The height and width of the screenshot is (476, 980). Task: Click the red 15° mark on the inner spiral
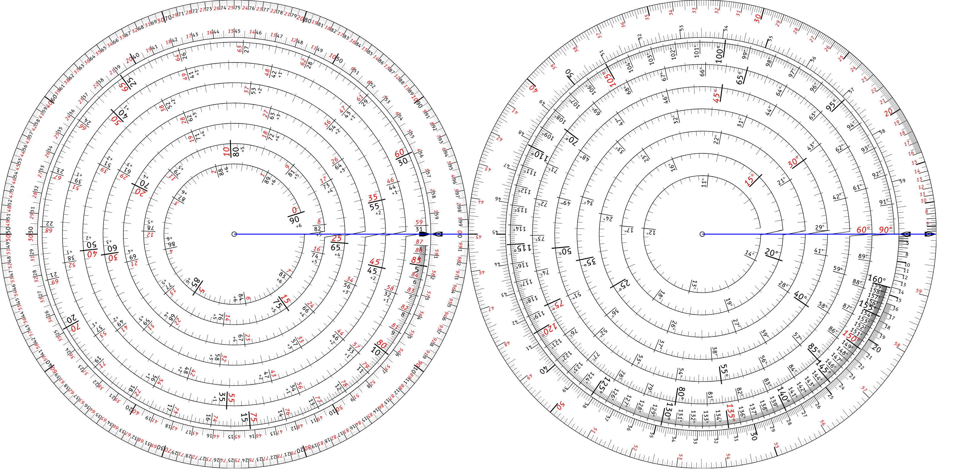750,180
